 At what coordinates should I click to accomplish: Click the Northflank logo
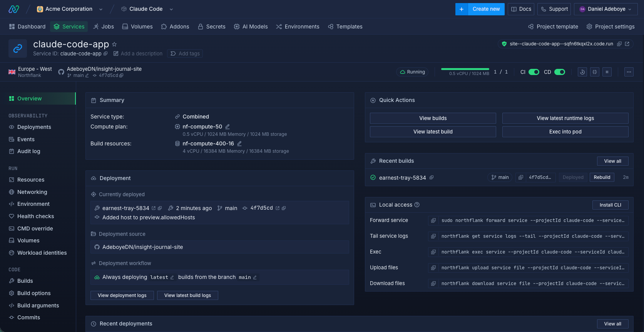click(x=14, y=9)
